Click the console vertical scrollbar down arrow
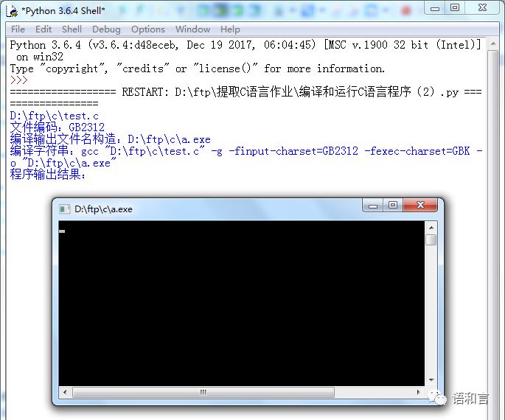Image resolution: width=505 pixels, height=420 pixels. coord(431,380)
